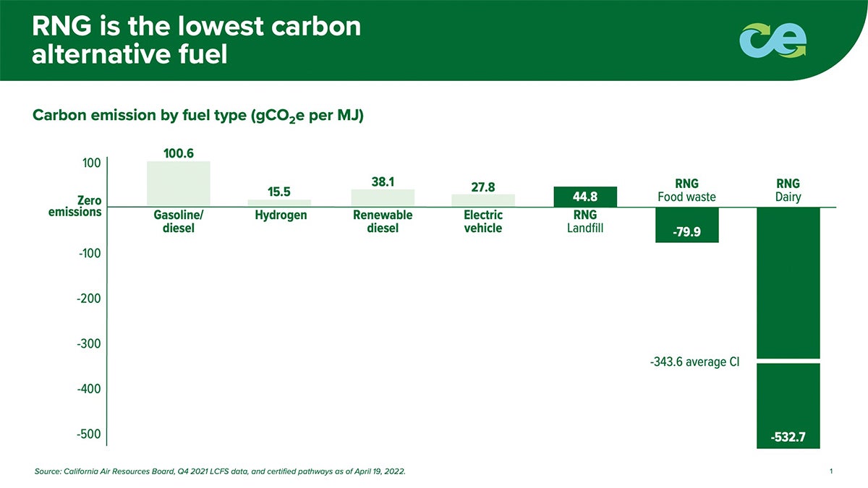
Task: Click the Electric vehicle bar at 27.8
Action: 483,200
